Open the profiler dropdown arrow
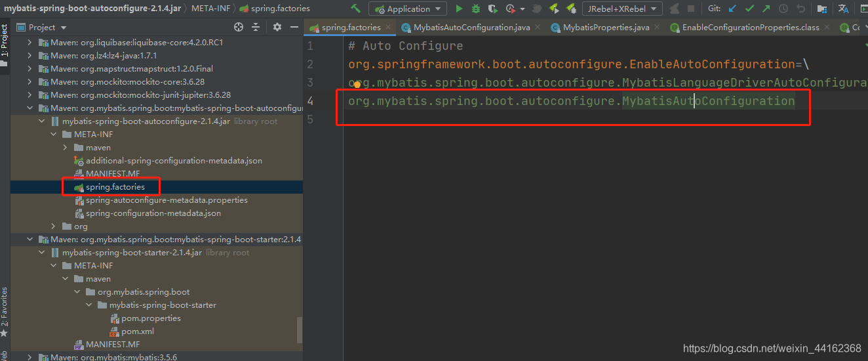Image resolution: width=868 pixels, height=361 pixels. 523,9
